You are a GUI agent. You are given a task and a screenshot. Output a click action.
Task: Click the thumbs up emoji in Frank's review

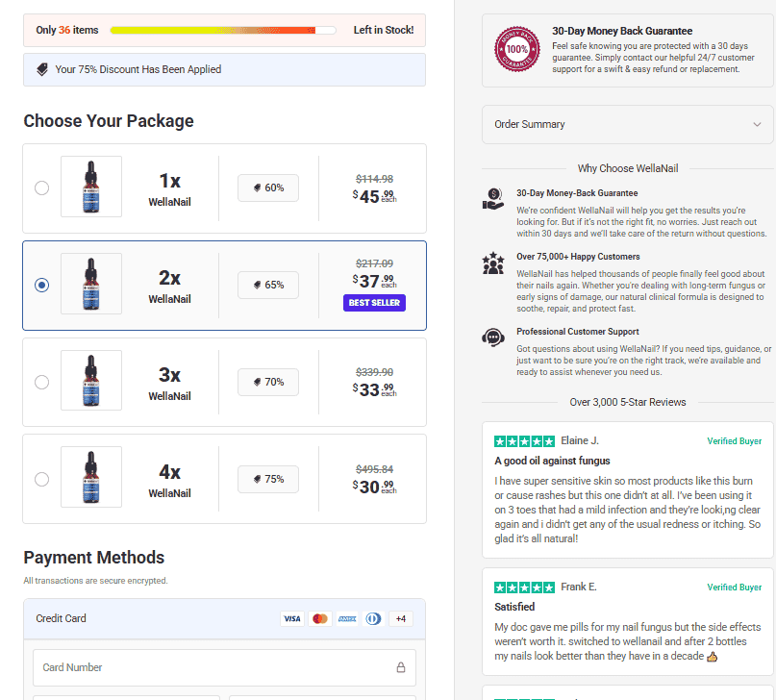[x=712, y=657]
